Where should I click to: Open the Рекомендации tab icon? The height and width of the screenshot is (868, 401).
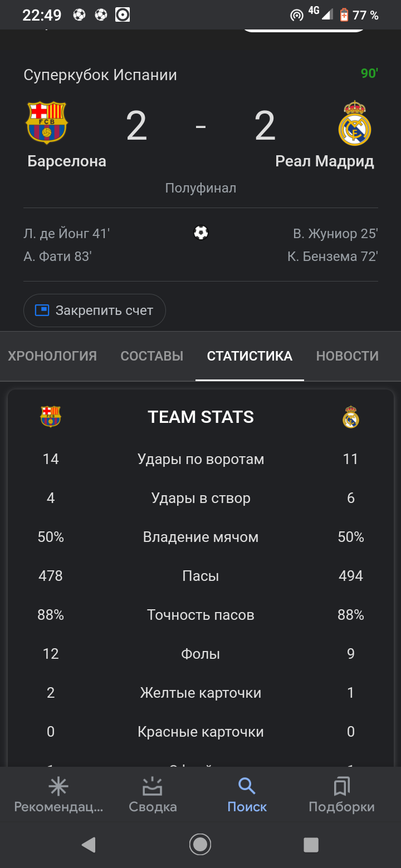pos(58,786)
